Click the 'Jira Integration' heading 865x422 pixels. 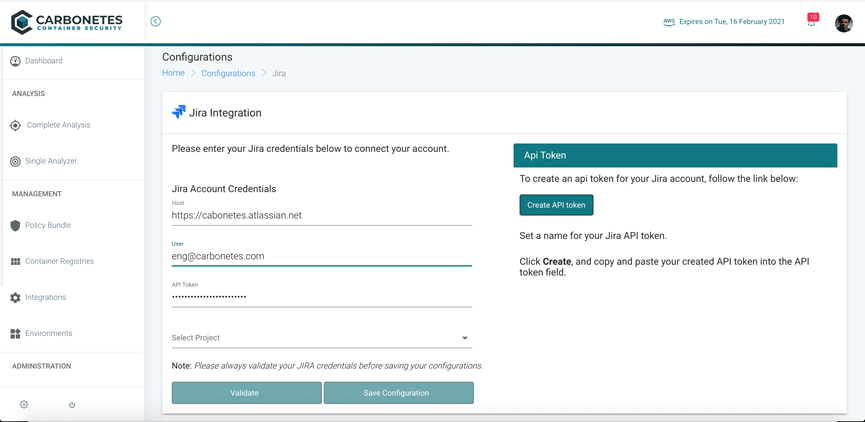225,113
